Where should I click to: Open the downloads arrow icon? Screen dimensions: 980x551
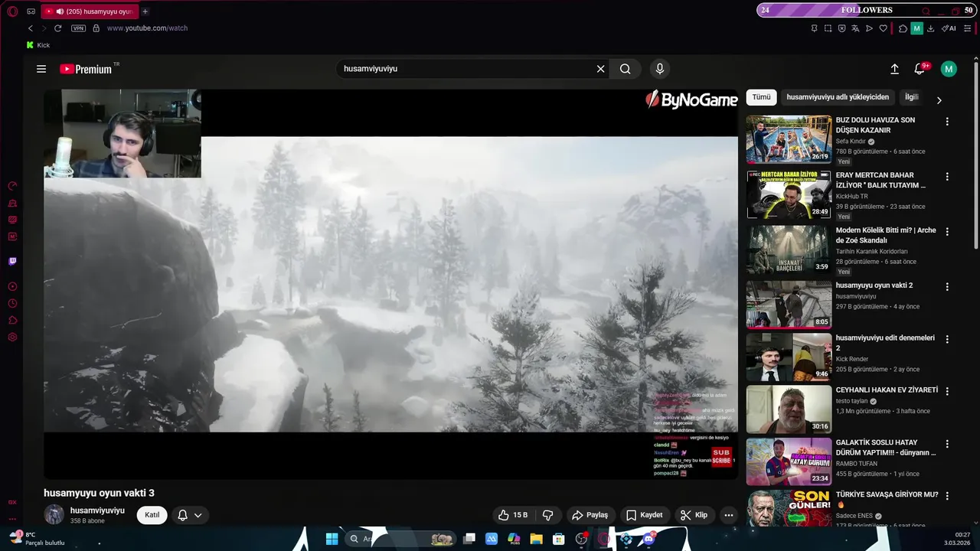point(930,28)
